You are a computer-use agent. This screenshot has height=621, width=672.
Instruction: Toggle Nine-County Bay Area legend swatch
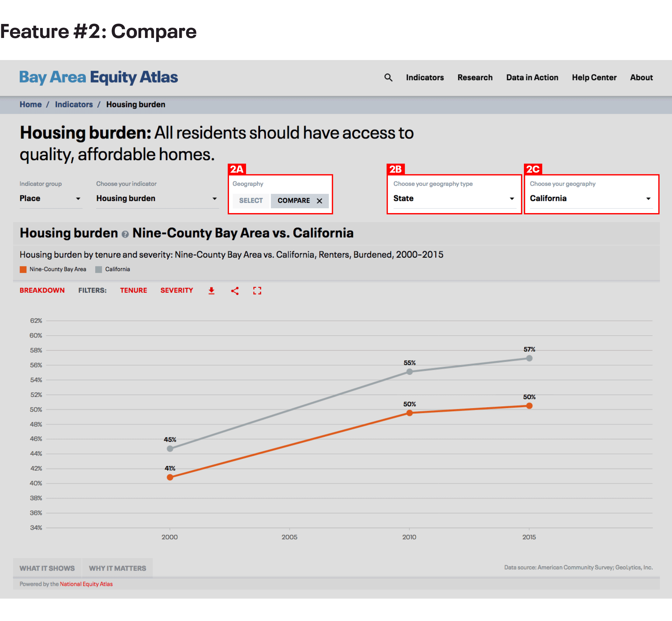point(23,269)
